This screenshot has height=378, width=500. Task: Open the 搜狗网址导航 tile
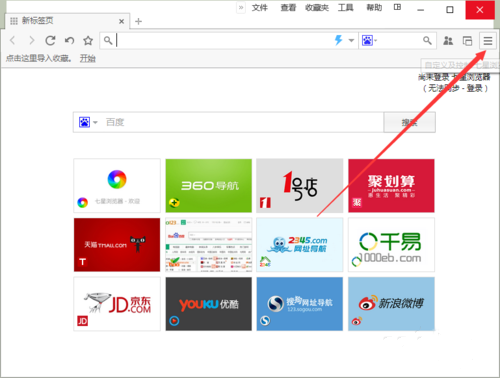[x=300, y=304]
